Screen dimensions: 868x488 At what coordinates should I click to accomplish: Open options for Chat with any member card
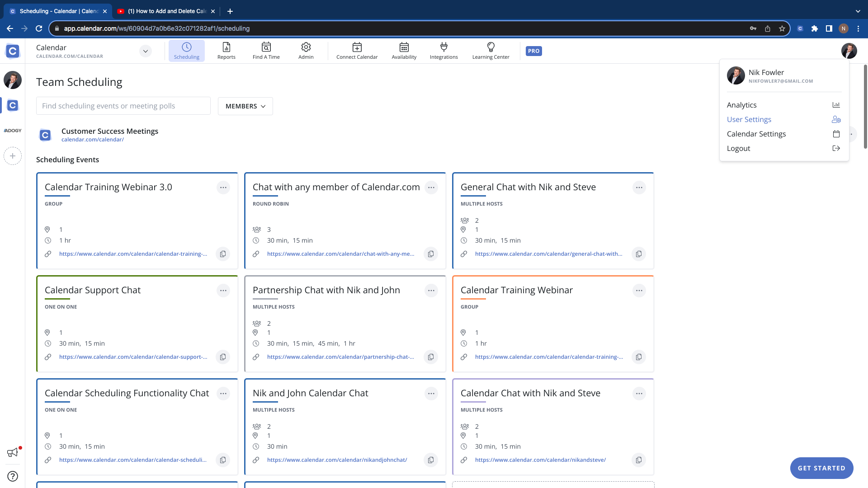point(431,188)
